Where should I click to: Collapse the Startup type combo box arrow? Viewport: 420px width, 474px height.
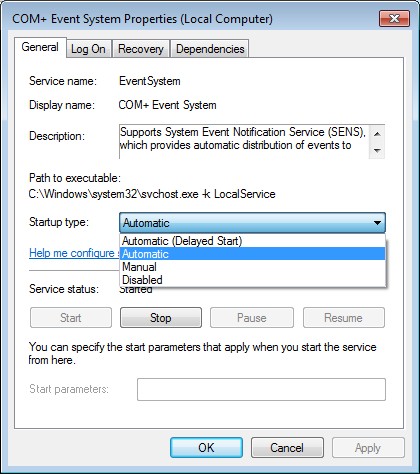(377, 223)
